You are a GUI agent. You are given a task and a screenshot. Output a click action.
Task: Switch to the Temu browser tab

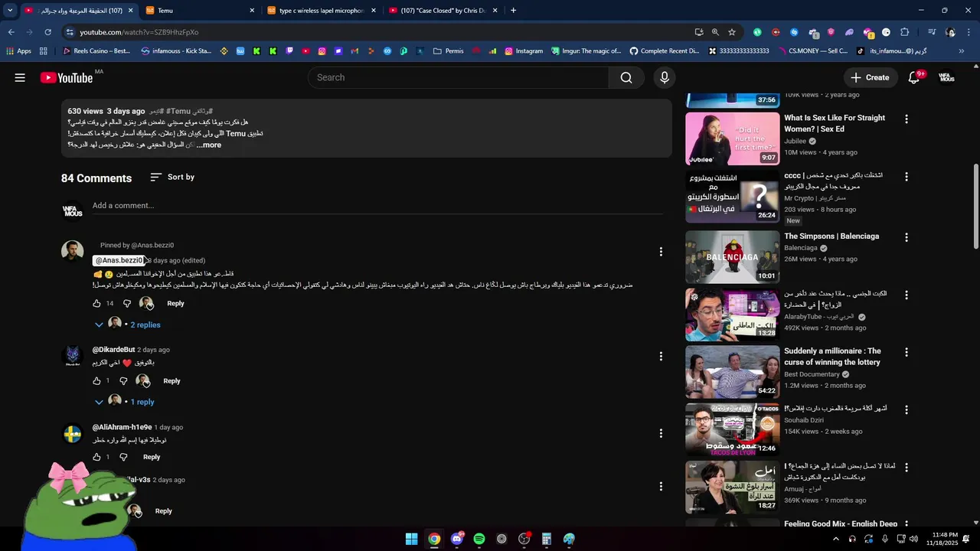tap(200, 11)
